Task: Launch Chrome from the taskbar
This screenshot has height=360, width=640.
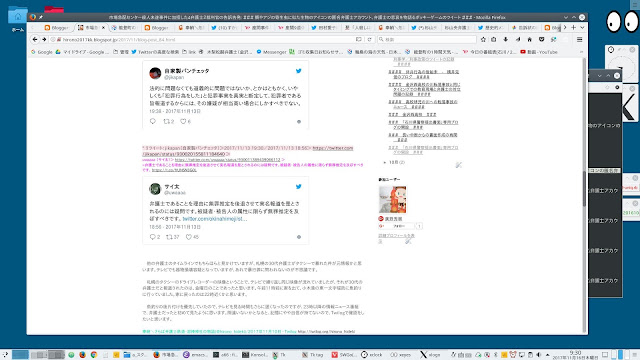Action: tap(93, 355)
